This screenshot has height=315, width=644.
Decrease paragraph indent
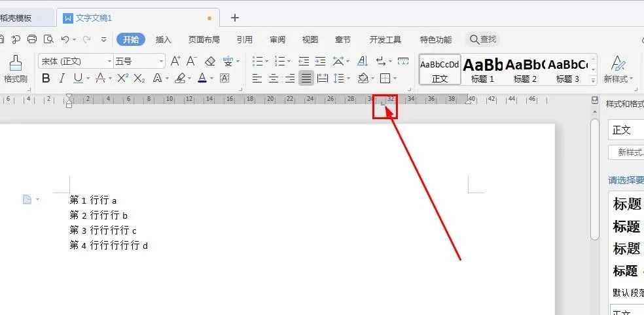[304, 62]
